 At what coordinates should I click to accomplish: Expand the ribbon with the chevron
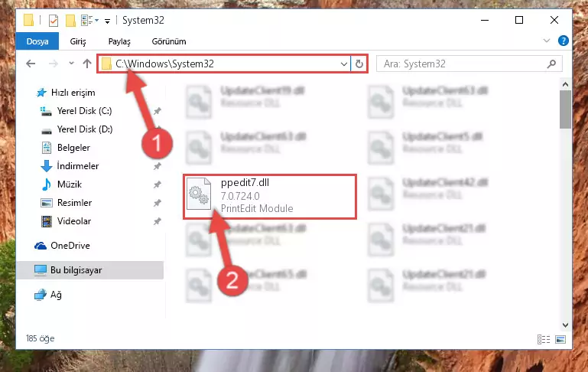click(547, 41)
